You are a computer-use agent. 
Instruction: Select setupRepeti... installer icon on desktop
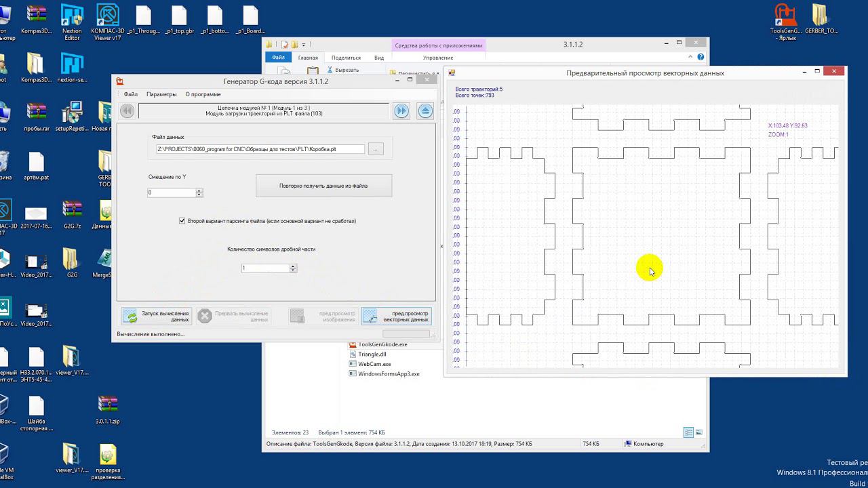point(72,117)
